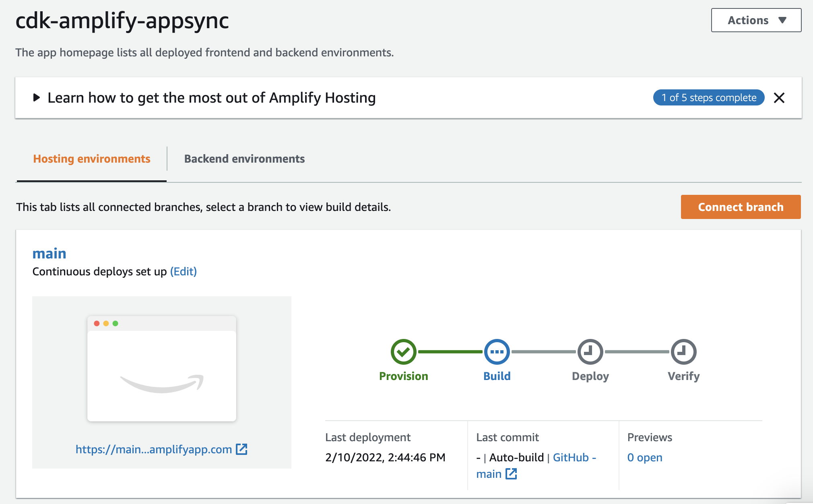Click the 1 of 5 steps complete badge
813x504 pixels.
709,97
